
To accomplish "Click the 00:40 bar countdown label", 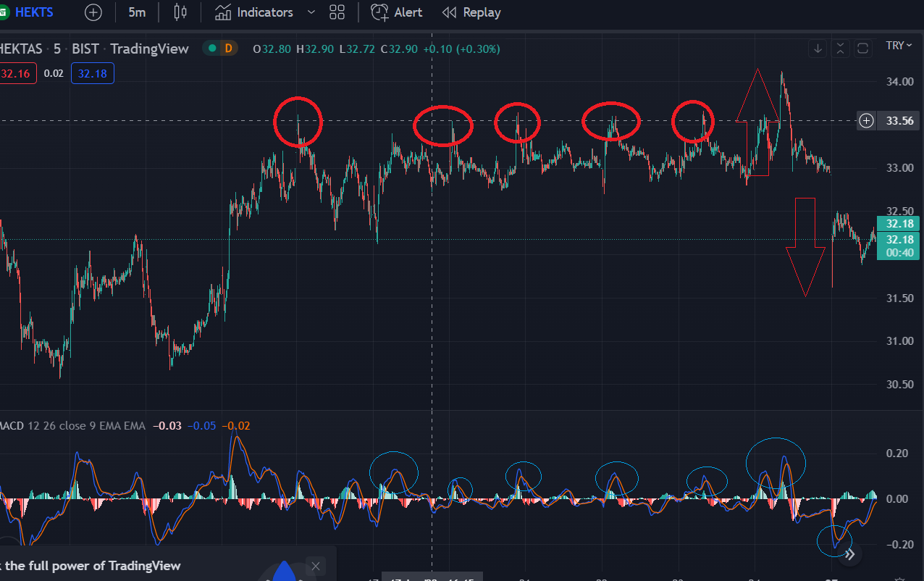I will point(898,252).
